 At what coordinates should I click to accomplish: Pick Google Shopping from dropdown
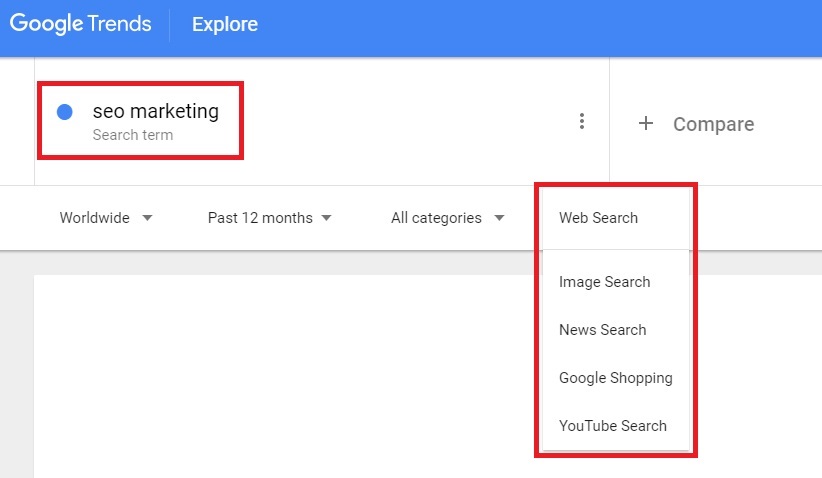(x=615, y=378)
